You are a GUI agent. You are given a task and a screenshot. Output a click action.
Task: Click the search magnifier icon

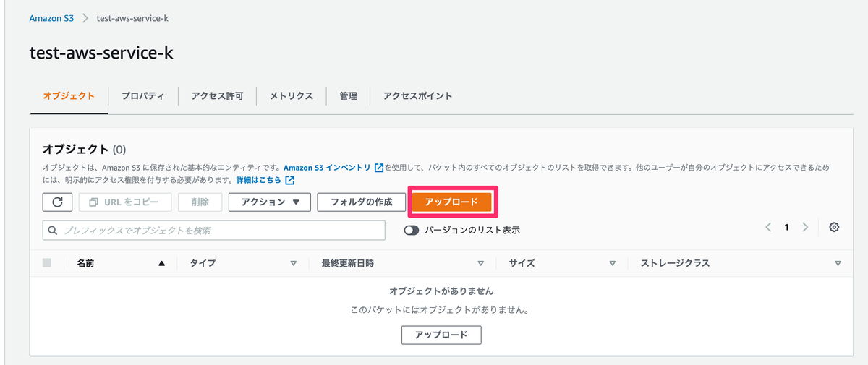(x=53, y=231)
